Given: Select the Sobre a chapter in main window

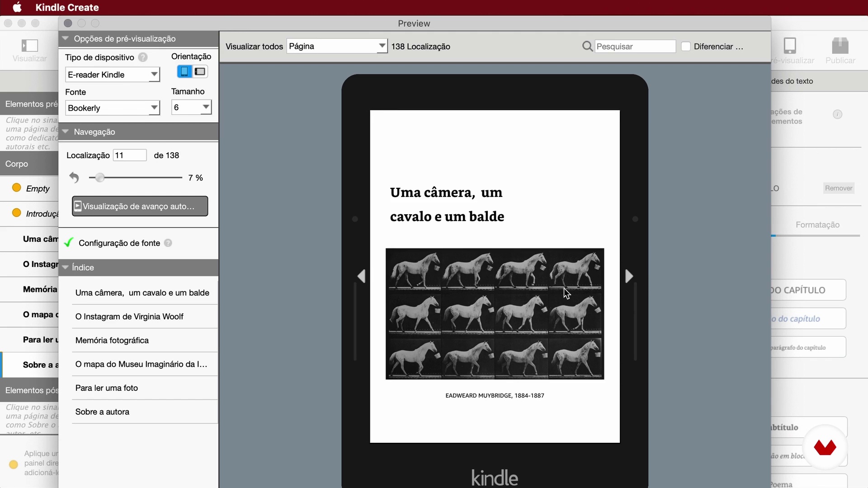Looking at the screenshot, I should [x=29, y=365].
